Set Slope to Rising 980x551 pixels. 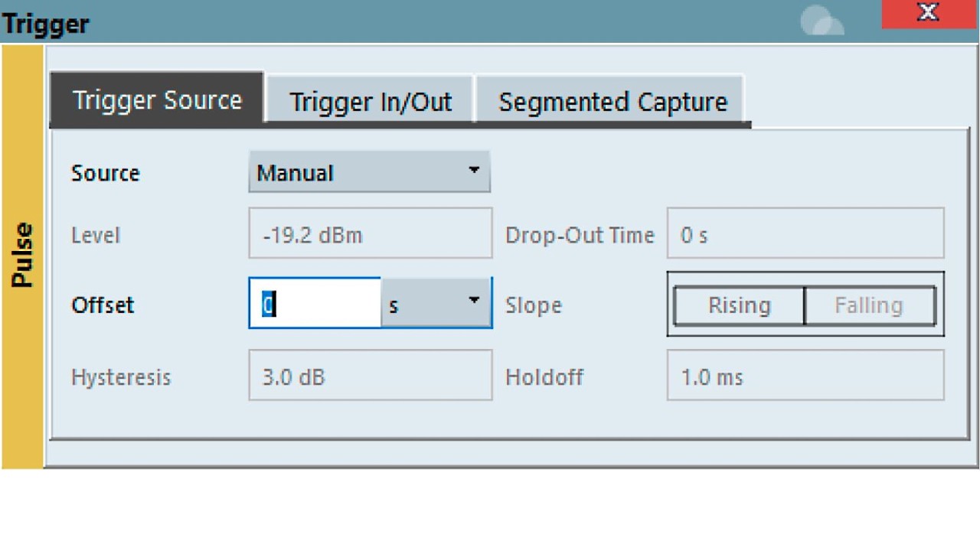[739, 305]
